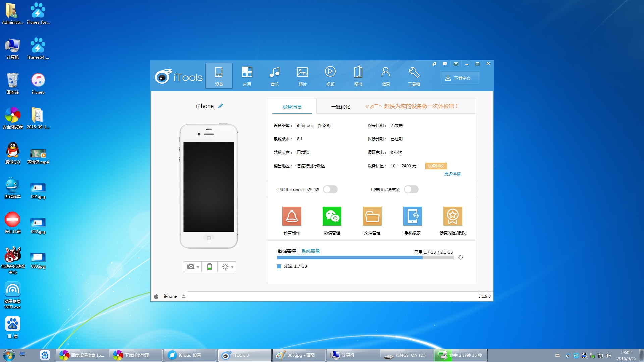Switch to the 系统容量 capacity tab
The width and height of the screenshot is (644, 362).
point(311,251)
